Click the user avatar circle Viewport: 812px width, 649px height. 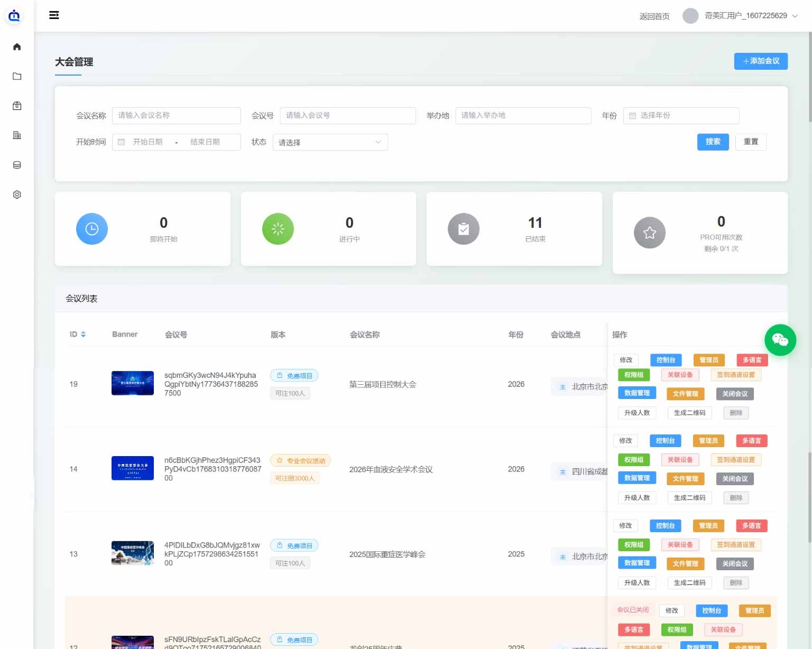[x=690, y=16]
